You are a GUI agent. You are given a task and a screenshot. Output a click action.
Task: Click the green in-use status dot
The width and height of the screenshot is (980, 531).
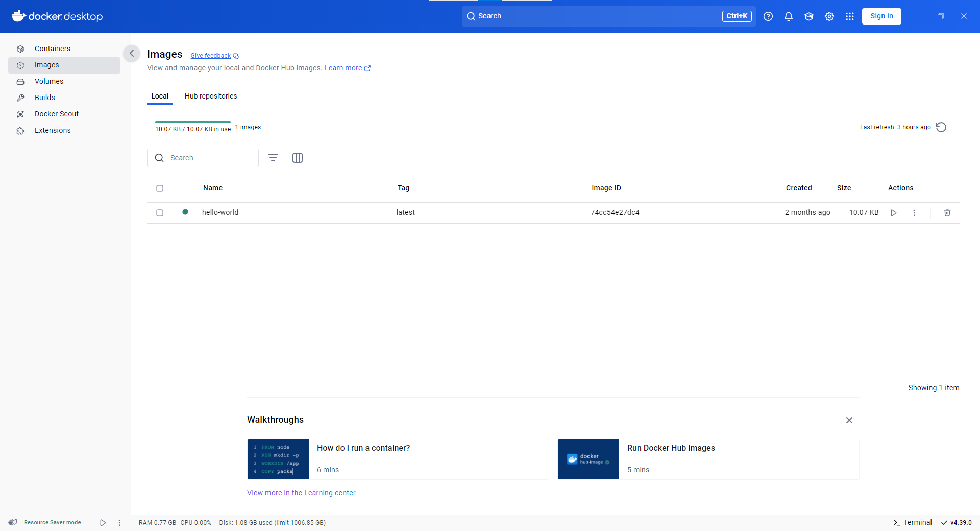click(x=185, y=212)
